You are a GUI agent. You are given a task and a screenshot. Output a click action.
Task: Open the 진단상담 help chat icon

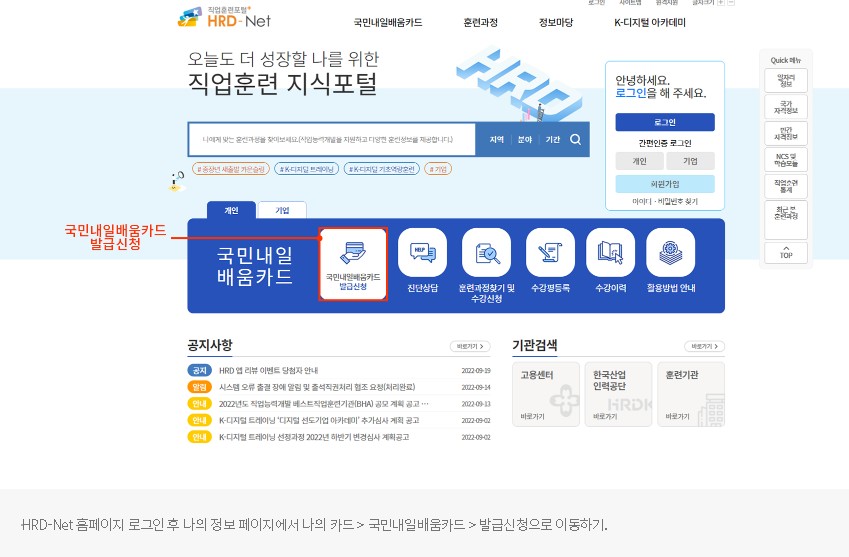coord(422,252)
